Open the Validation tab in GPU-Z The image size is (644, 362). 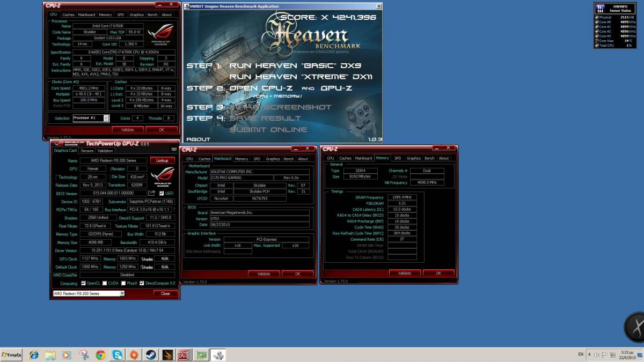tap(105, 151)
